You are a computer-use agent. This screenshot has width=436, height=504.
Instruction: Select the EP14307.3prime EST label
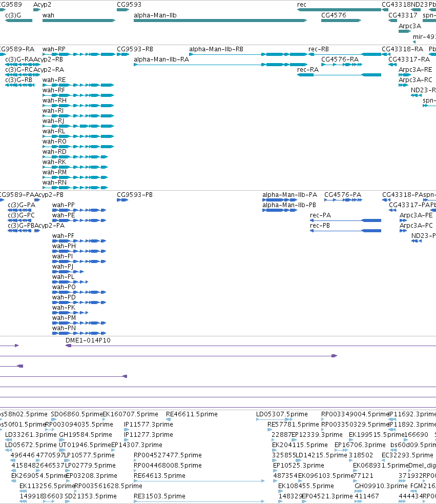point(137,445)
